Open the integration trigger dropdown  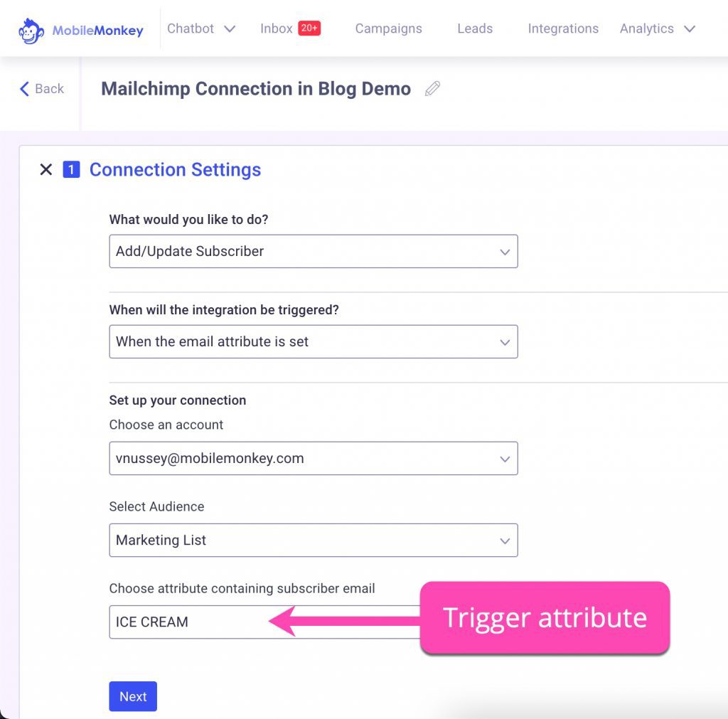[313, 341]
